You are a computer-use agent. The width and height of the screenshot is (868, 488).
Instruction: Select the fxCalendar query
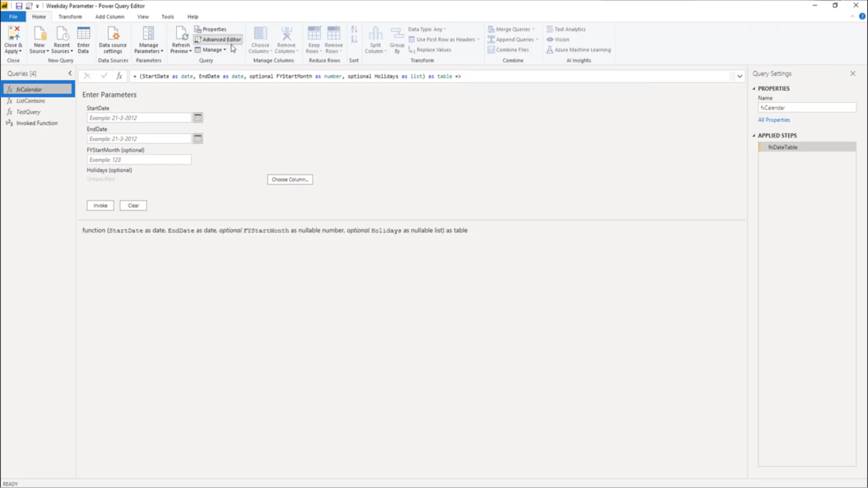pos(37,89)
